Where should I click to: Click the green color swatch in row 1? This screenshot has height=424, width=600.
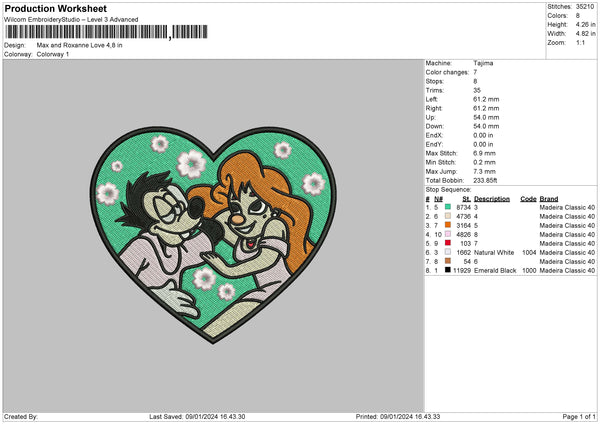click(x=448, y=207)
